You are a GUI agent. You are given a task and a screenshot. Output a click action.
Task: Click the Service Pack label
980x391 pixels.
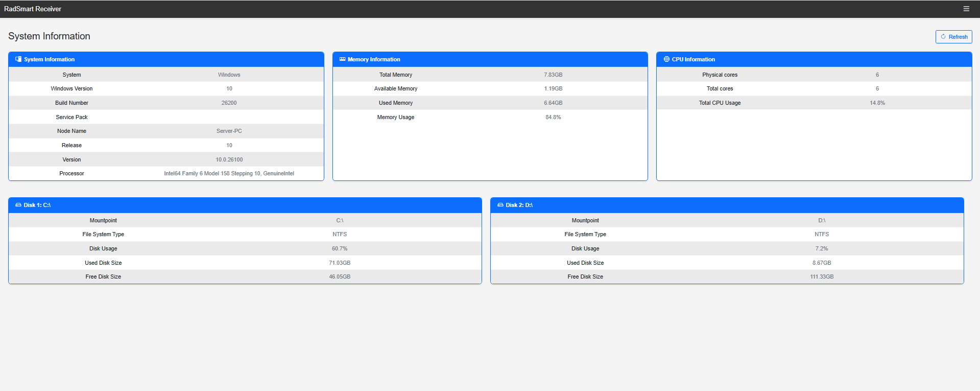[x=71, y=117]
